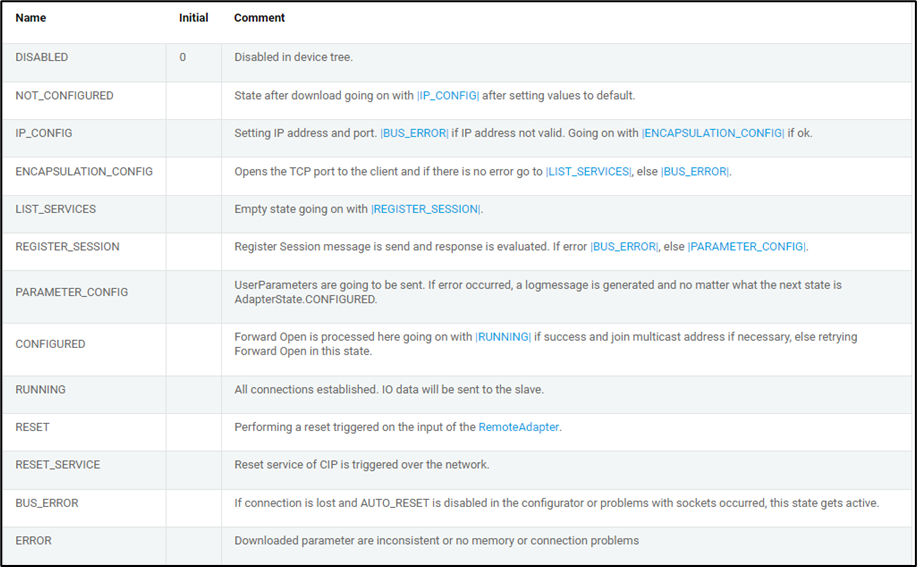Screen dimensions: 917x567
Task: Select the DISABLED name cell
Action: (x=42, y=57)
